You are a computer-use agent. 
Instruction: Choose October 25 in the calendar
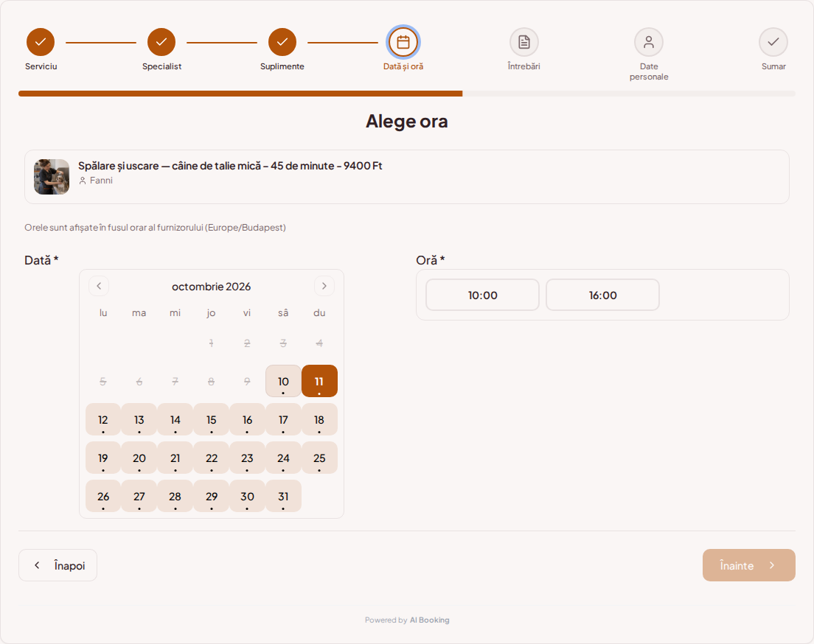319,458
